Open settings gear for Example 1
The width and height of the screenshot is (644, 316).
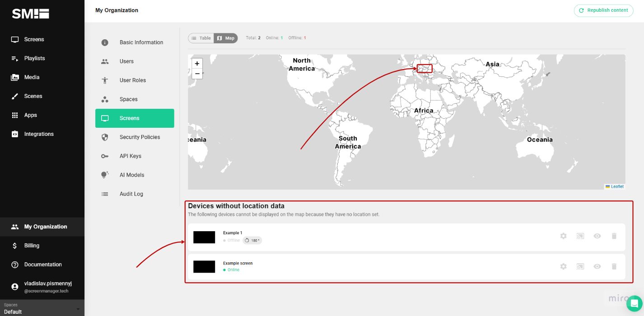point(563,236)
